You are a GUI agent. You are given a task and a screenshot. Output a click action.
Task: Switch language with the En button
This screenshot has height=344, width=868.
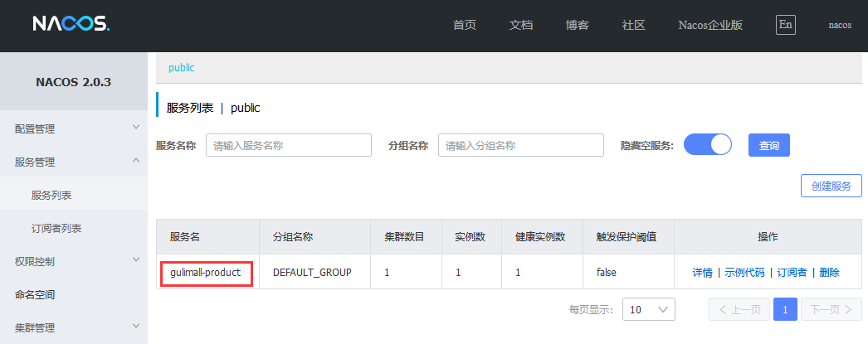pyautogui.click(x=786, y=24)
